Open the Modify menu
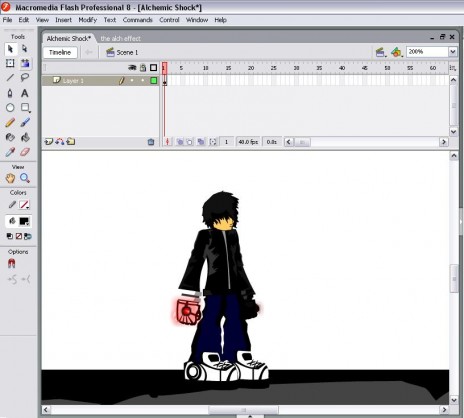Screen dimensions: 464x418 coord(88,20)
